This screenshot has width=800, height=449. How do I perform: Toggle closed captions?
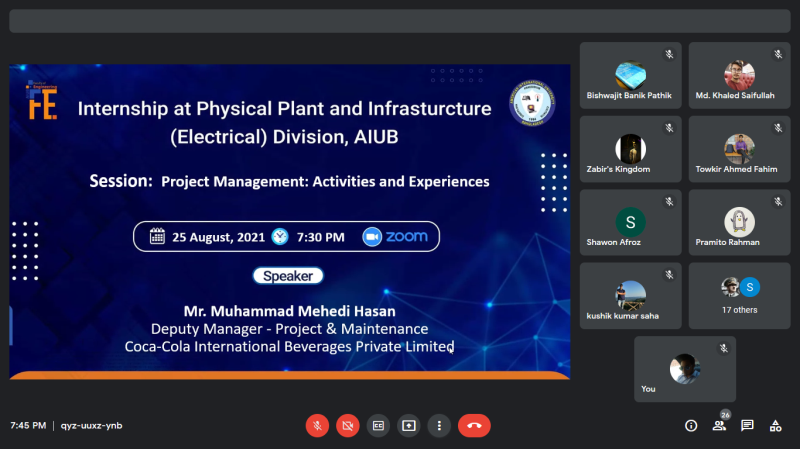378,425
